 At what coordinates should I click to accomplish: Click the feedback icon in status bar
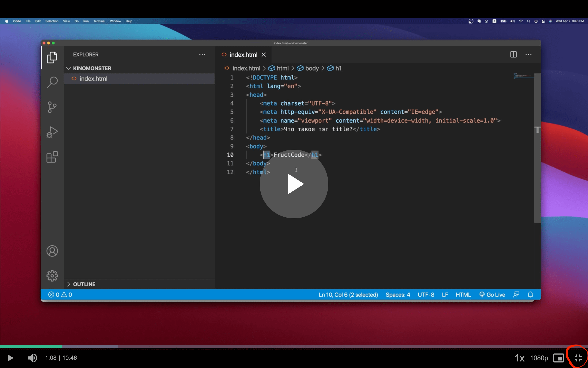pyautogui.click(x=516, y=295)
